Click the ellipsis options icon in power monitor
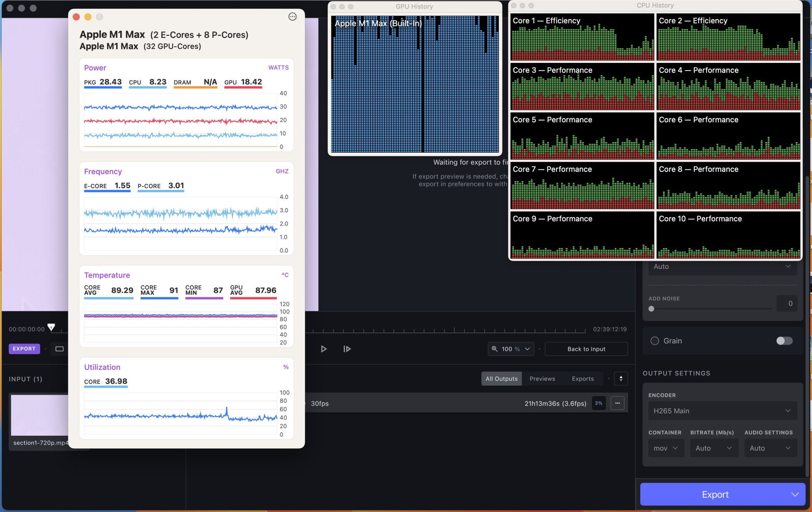812x512 pixels. [292, 17]
